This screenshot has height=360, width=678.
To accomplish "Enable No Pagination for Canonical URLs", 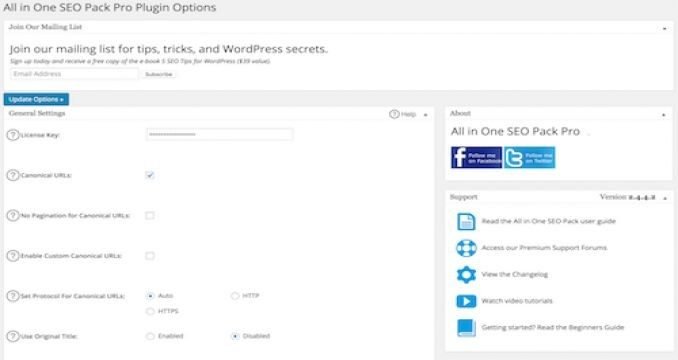I will [150, 215].
